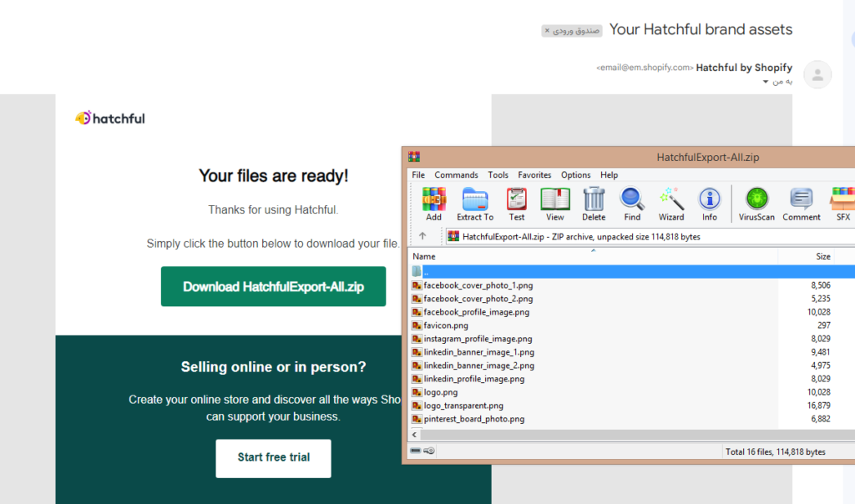Open the View file tool
The height and width of the screenshot is (504, 855).
coord(554,203)
